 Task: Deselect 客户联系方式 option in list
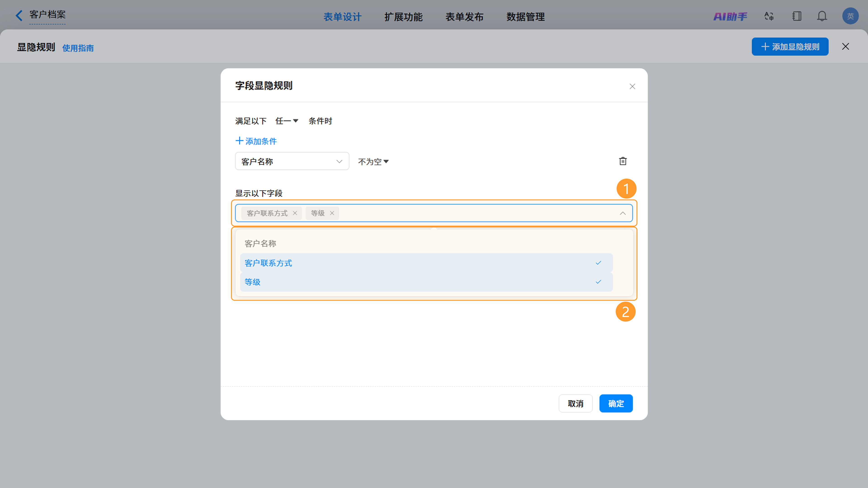point(426,263)
